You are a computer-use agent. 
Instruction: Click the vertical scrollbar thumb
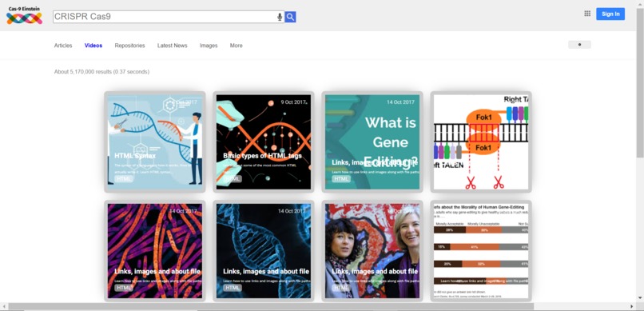tap(640, 82)
